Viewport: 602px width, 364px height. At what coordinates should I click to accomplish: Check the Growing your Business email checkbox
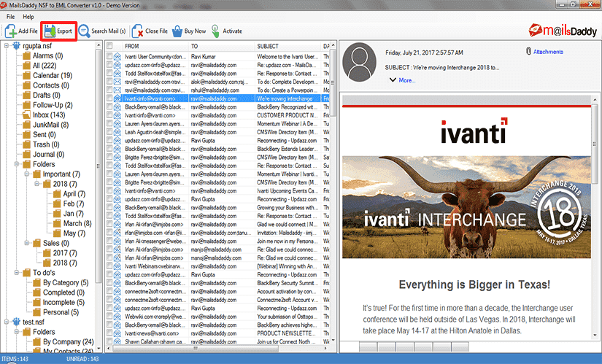point(109,207)
